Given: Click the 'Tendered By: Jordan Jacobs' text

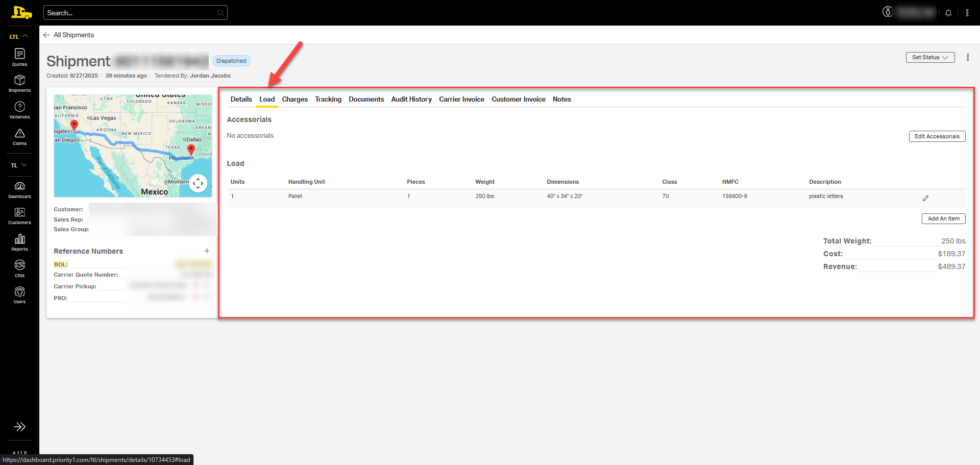Looking at the screenshot, I should [x=192, y=76].
